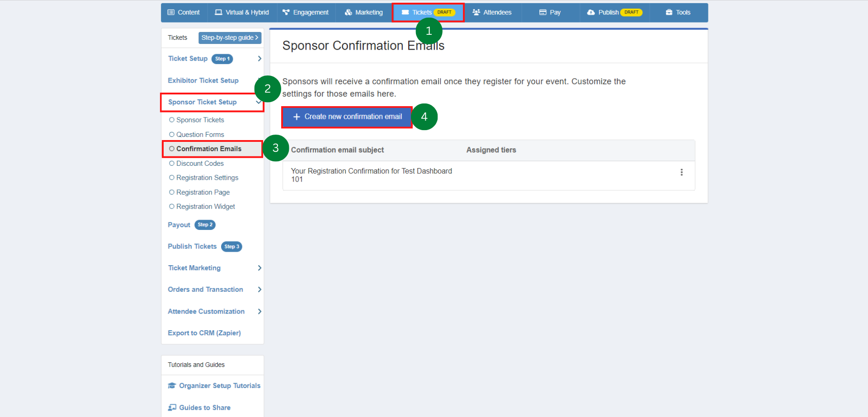Open Organizer Setup Tutorials link

click(x=219, y=386)
